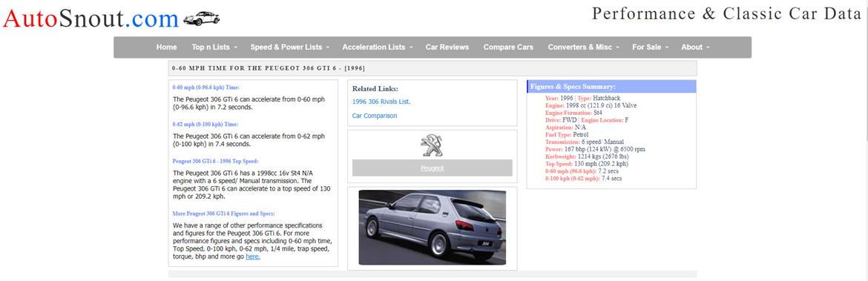Click the 'Related Links:' heading
Screen dimensions: 868x281
[375, 88]
